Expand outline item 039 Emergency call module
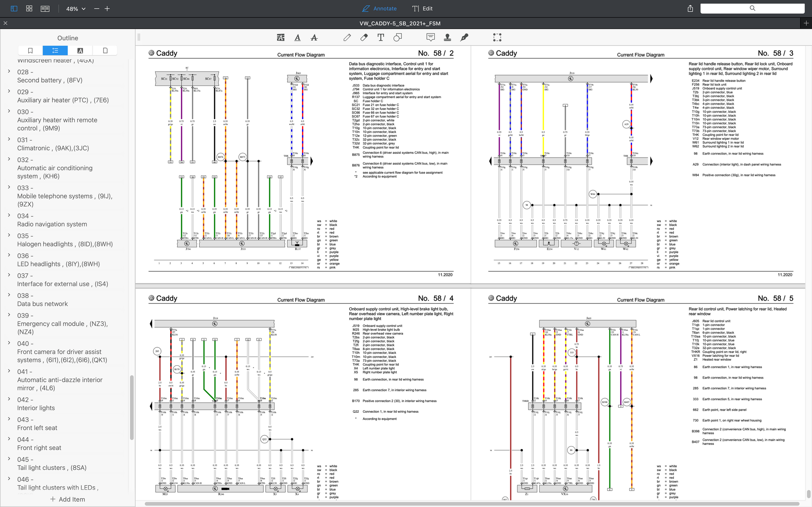Image resolution: width=812 pixels, height=507 pixels. pos(9,315)
